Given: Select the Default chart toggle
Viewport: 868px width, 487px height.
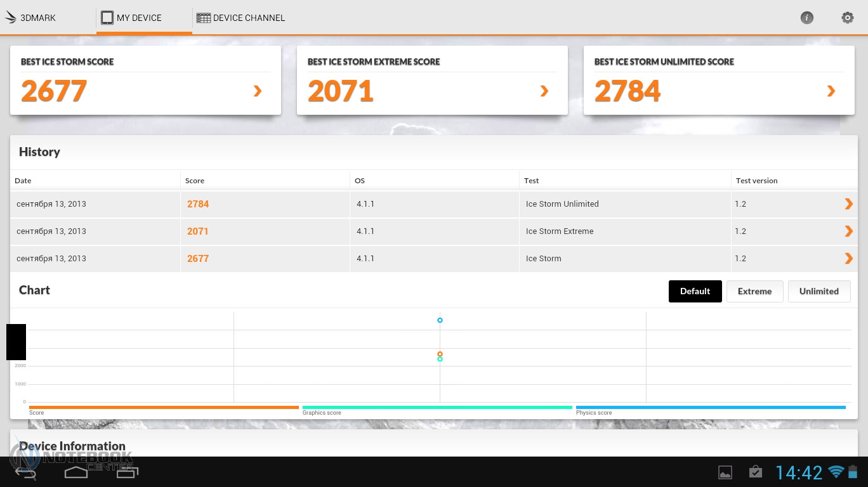Looking at the screenshot, I should (695, 291).
